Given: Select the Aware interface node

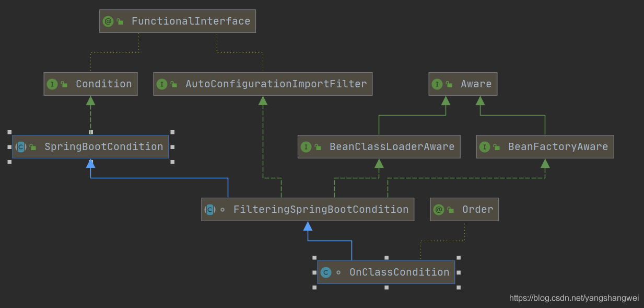Looking at the screenshot, I should point(476,84).
